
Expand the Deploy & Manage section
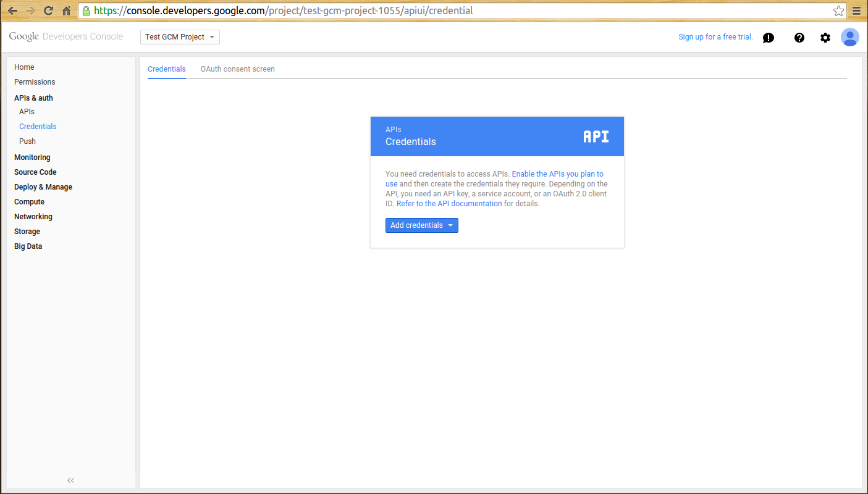pos(43,187)
